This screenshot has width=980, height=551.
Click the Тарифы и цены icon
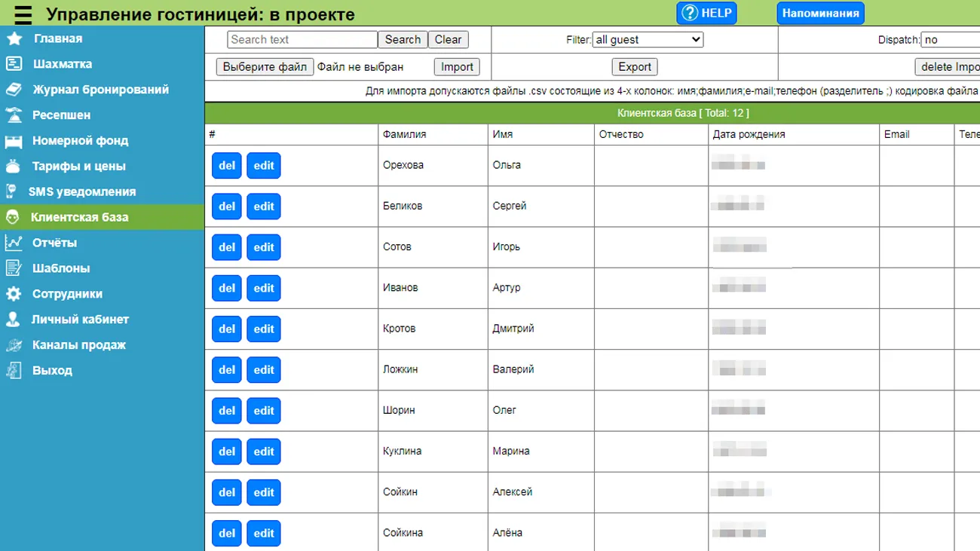click(x=14, y=167)
